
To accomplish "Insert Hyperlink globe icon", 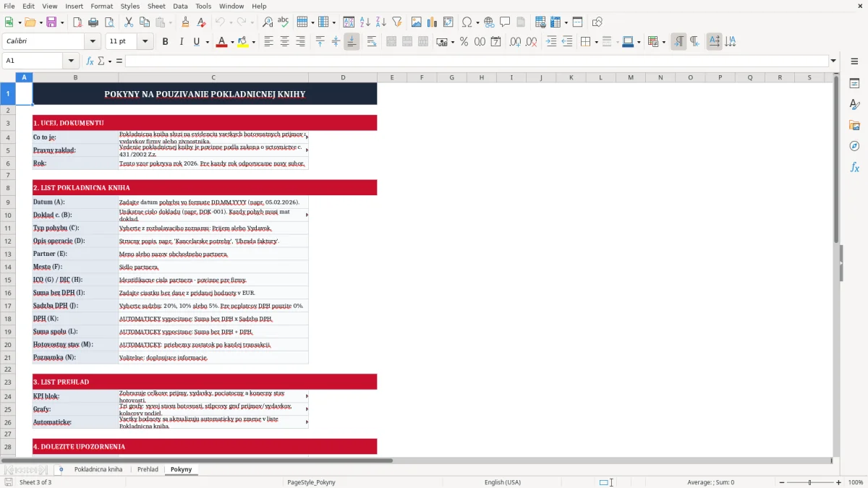I will coord(490,22).
